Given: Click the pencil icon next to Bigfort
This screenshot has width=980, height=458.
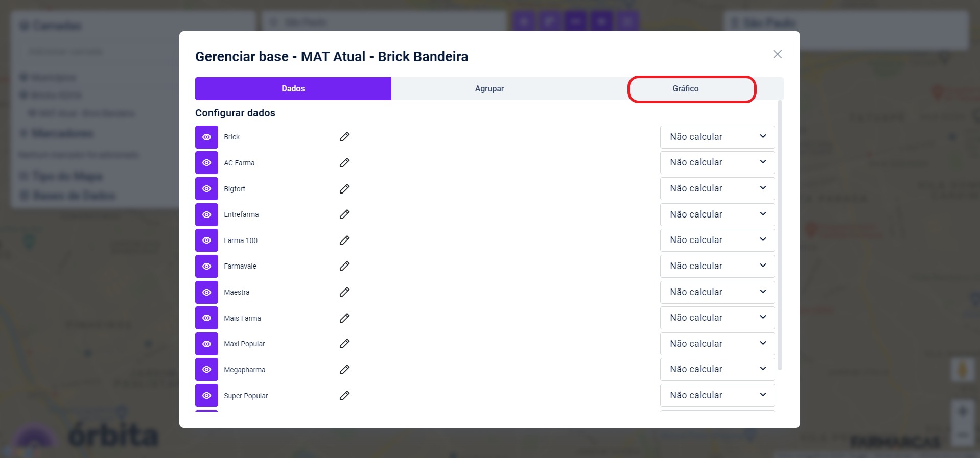Looking at the screenshot, I should (x=344, y=189).
